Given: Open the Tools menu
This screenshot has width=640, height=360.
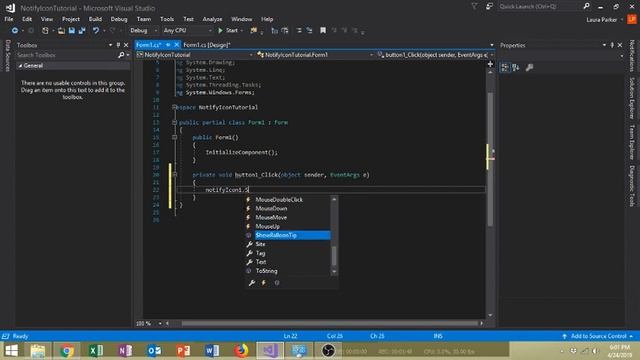Looking at the screenshot, I should [167, 19].
